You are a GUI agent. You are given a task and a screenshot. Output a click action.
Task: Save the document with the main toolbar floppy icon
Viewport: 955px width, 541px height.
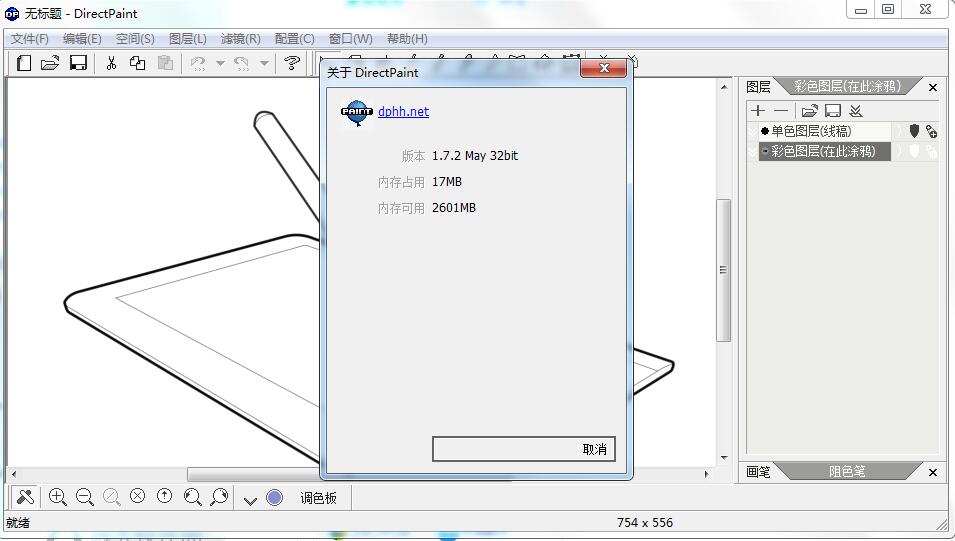click(78, 63)
